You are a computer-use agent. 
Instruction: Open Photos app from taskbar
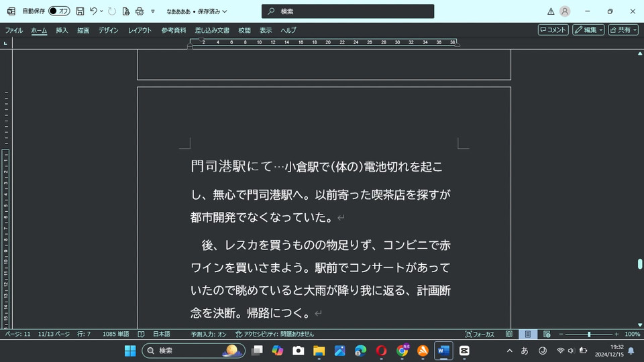click(339, 351)
